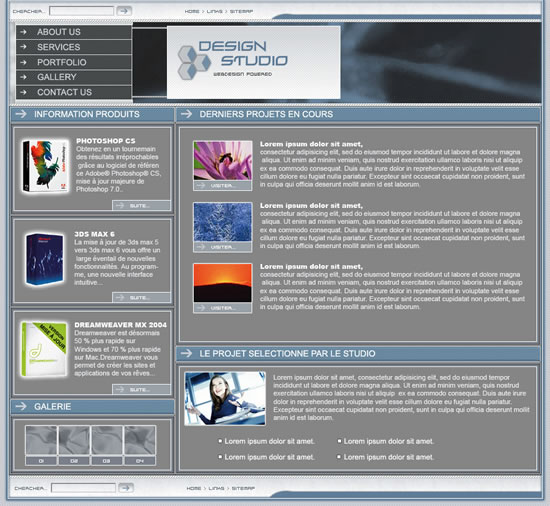The height and width of the screenshot is (506, 550).
Task: Open the Contact Us menu item
Action: [x=74, y=92]
